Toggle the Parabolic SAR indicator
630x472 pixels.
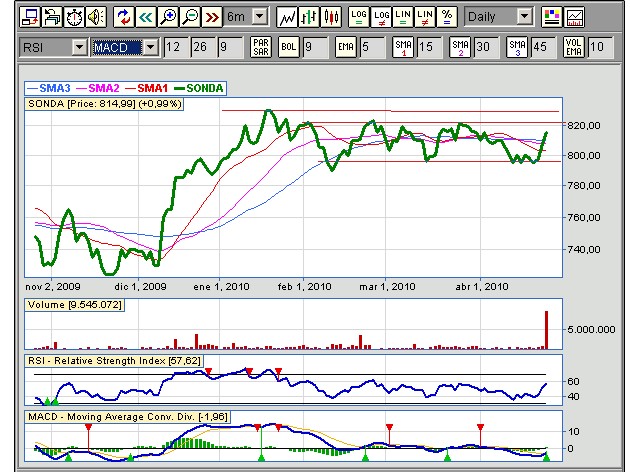[x=260, y=47]
